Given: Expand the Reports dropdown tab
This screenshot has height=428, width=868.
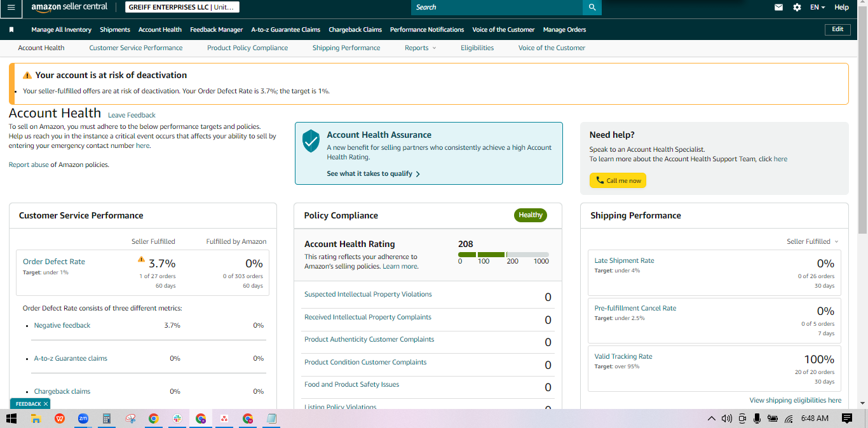Looking at the screenshot, I should click(x=420, y=48).
